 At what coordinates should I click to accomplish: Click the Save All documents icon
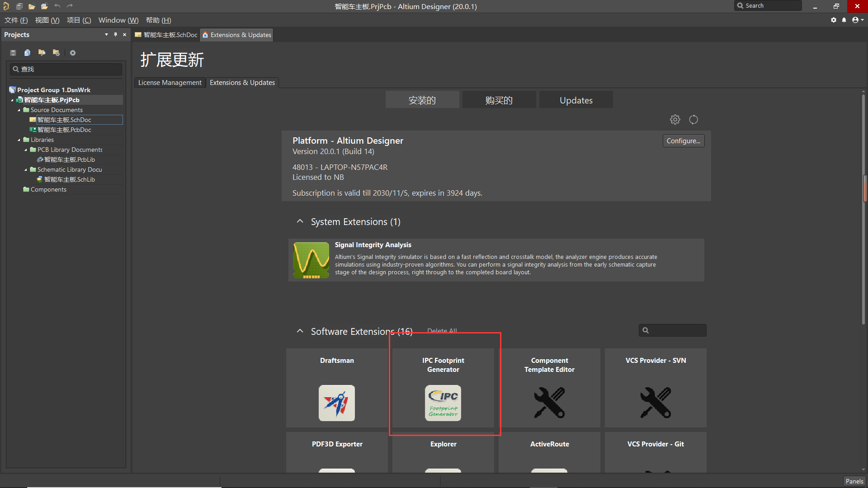click(19, 6)
